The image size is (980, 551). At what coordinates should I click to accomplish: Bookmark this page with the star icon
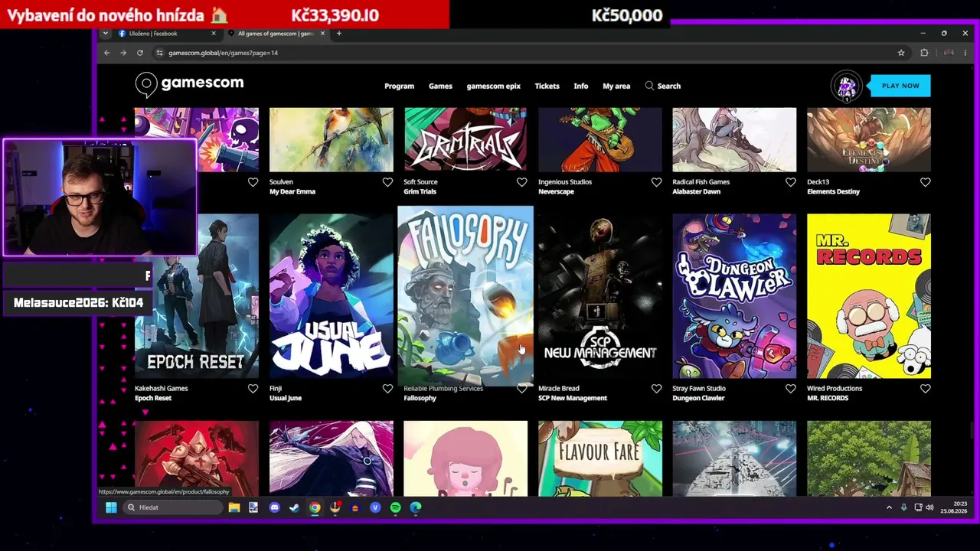pos(901,53)
